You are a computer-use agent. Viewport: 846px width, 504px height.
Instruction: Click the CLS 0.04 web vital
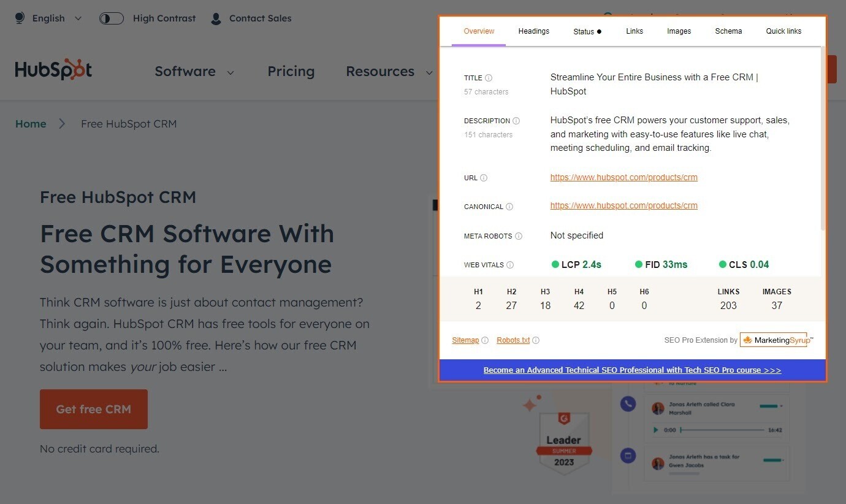click(744, 264)
